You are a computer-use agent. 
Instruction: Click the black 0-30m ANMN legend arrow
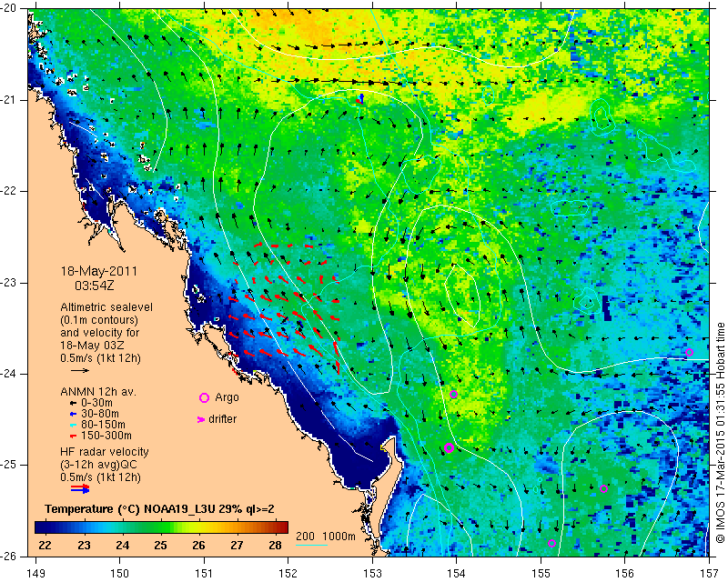(x=73, y=403)
